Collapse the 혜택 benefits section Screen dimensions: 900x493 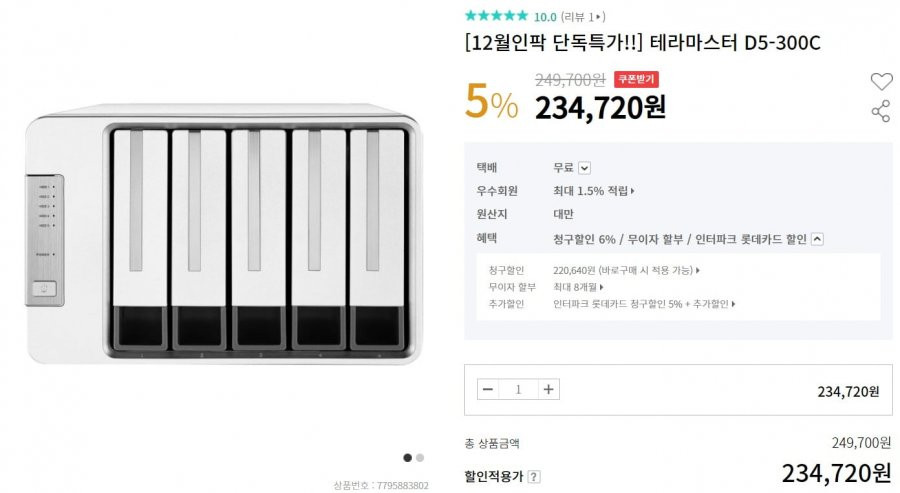(817, 239)
